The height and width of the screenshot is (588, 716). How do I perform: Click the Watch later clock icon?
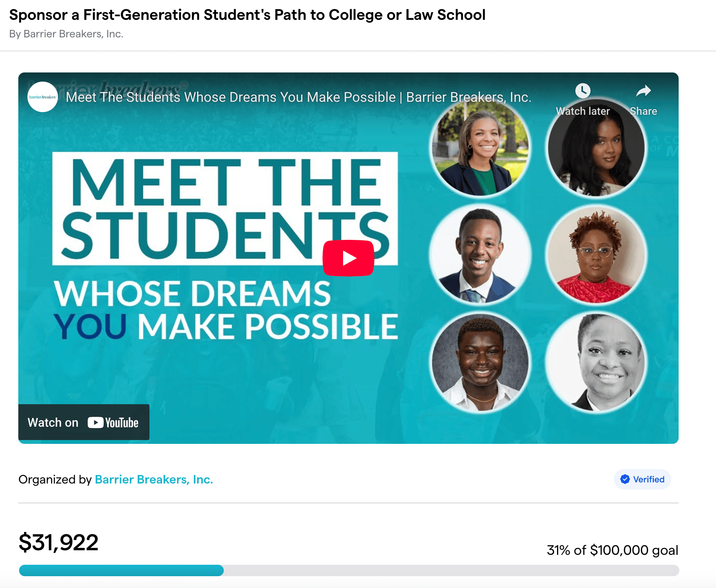tap(583, 91)
